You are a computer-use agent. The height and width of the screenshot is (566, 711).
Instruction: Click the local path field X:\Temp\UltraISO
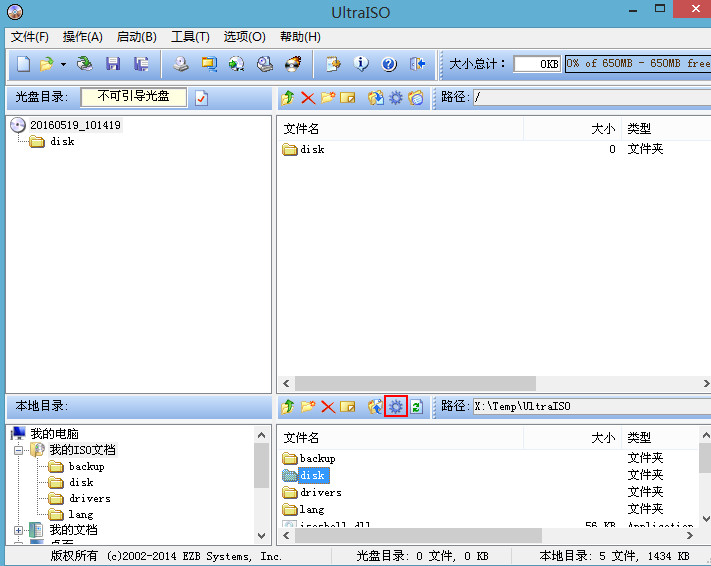point(592,406)
